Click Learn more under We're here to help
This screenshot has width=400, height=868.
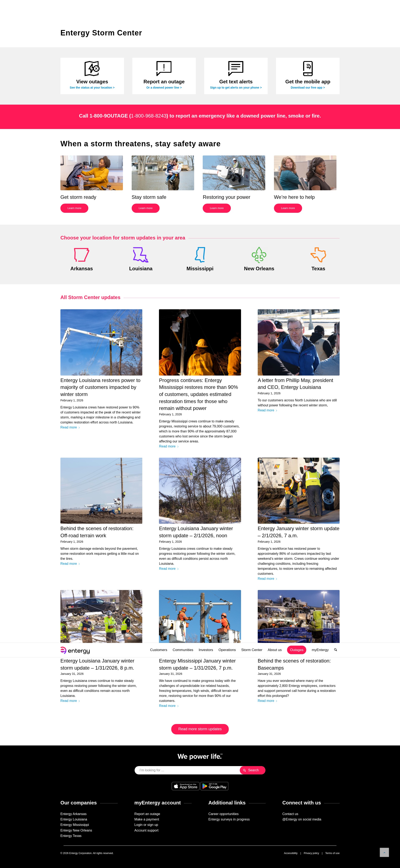click(x=288, y=208)
